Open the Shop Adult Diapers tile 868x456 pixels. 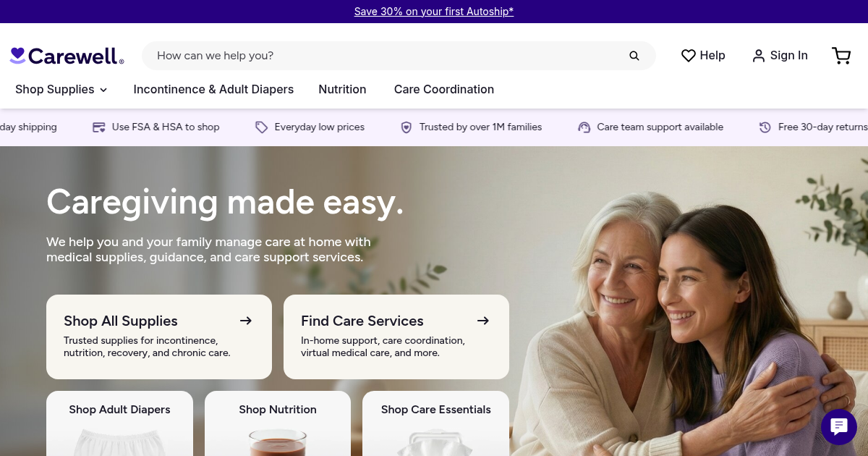pos(120,423)
